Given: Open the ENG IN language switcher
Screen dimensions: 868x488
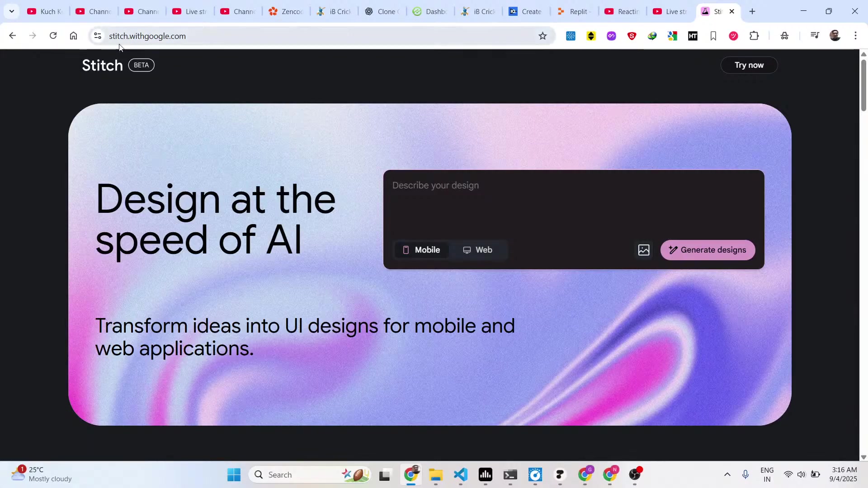Looking at the screenshot, I should point(767,474).
